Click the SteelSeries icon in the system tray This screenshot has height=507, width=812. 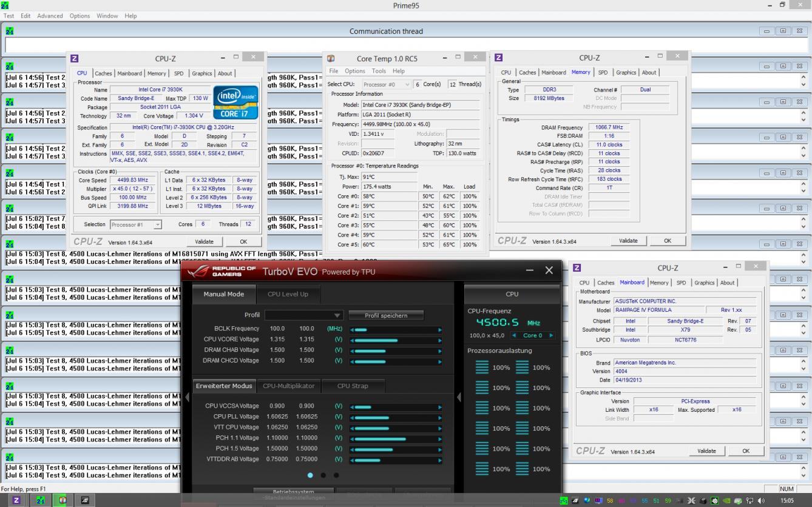(714, 501)
